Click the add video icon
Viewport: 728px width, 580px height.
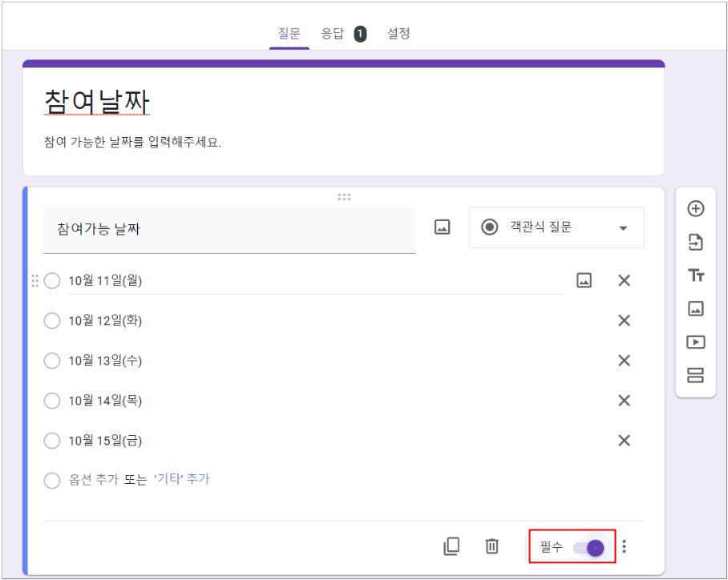[697, 343]
